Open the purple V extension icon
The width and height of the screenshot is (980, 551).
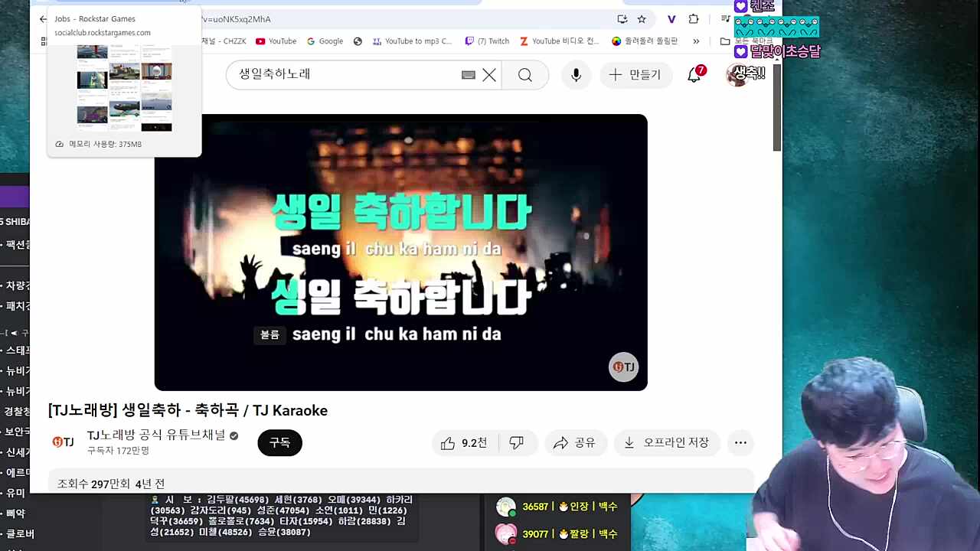pyautogui.click(x=671, y=19)
